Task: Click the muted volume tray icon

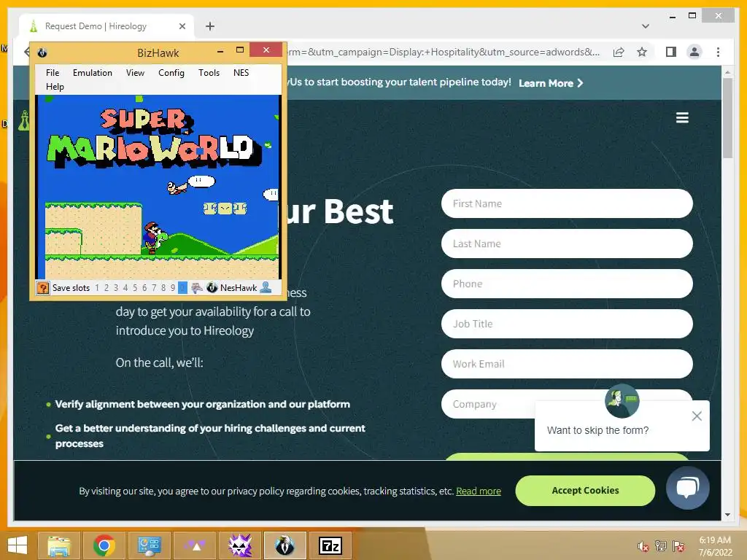Action: point(643,546)
